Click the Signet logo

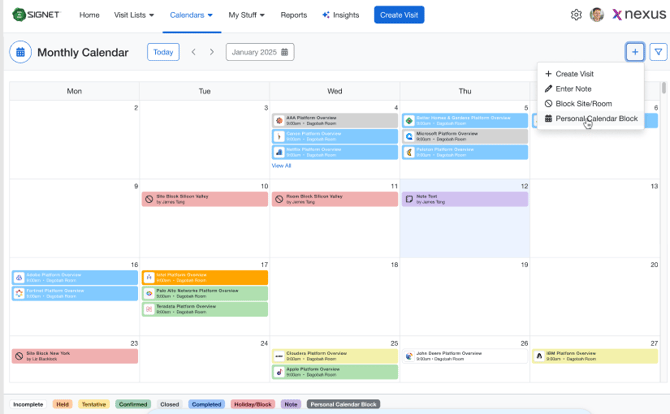[x=36, y=15]
